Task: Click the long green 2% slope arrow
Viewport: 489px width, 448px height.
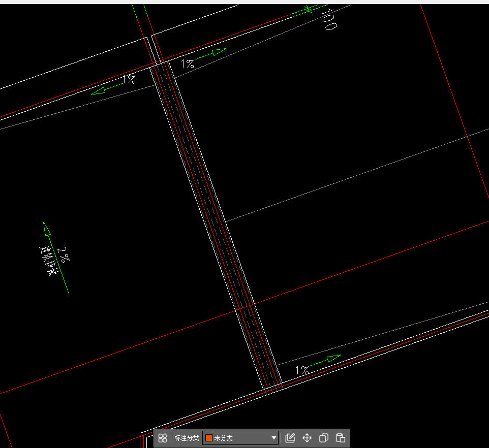Action: point(56,258)
